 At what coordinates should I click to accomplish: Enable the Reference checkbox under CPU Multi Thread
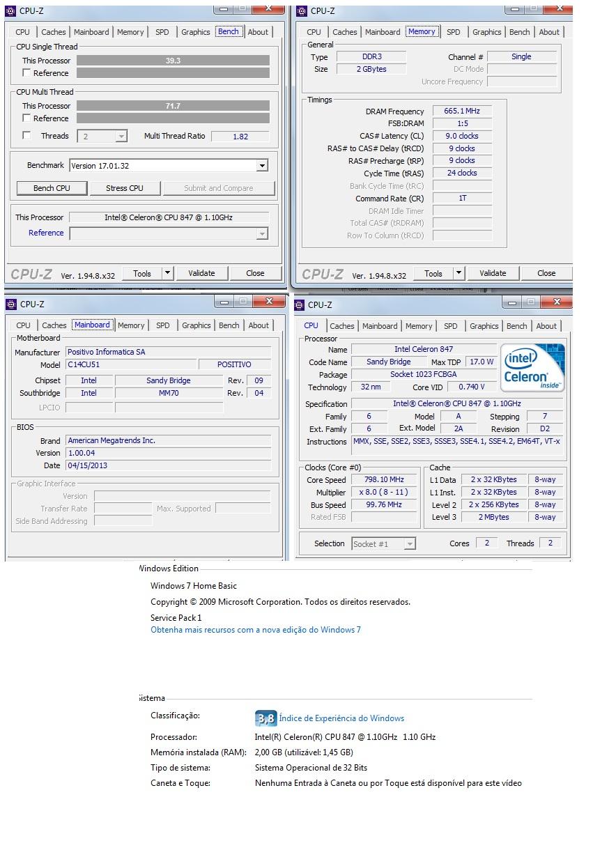26,118
